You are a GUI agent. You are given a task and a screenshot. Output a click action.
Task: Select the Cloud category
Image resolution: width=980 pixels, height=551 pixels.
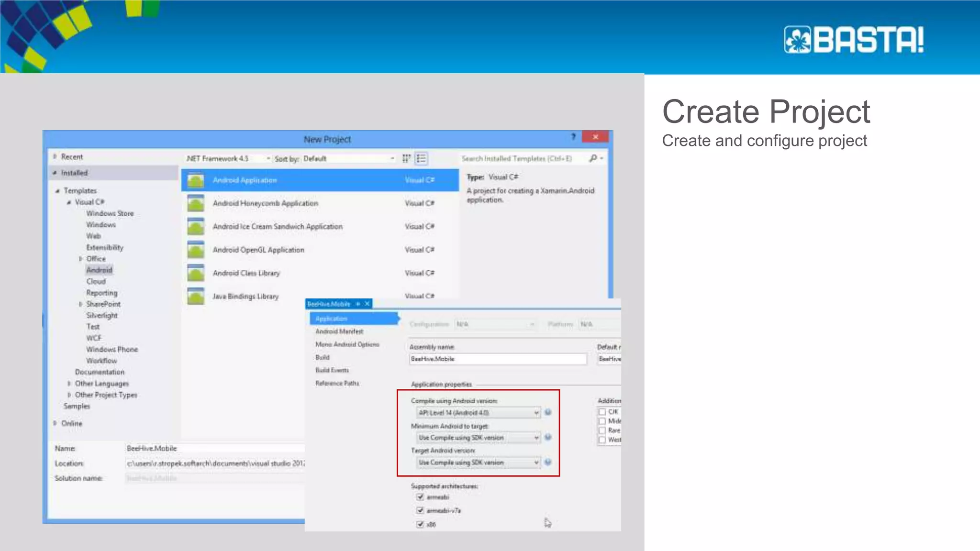tap(96, 282)
